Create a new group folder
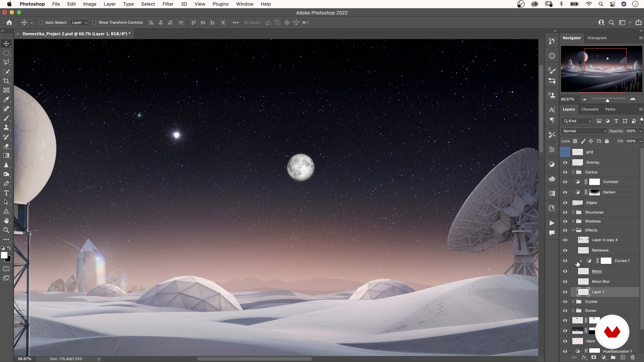The width and height of the screenshot is (644, 362). coord(613,357)
